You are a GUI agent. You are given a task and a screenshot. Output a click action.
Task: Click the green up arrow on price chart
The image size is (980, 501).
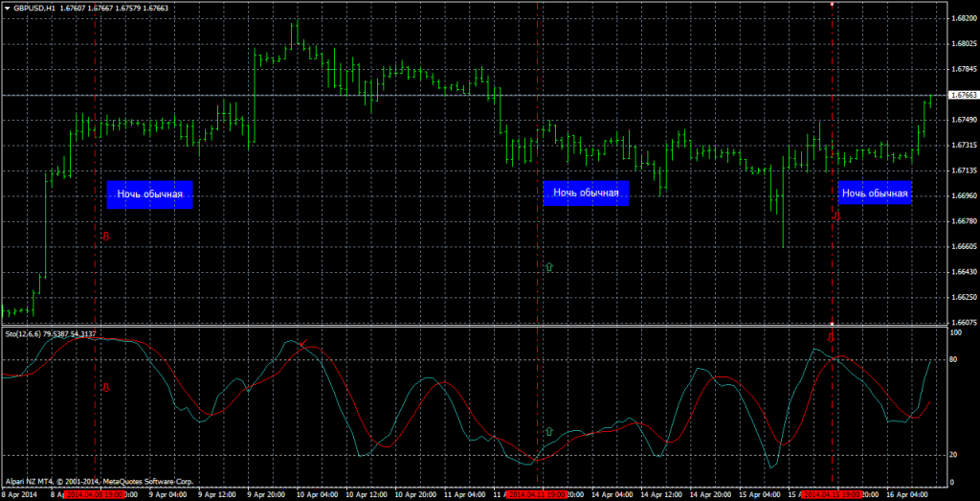click(549, 266)
